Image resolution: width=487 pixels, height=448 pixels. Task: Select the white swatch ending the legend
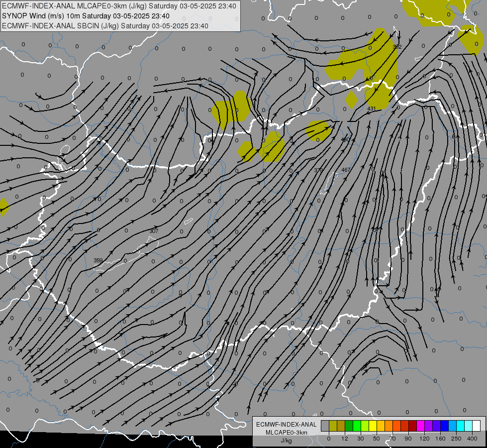[x=477, y=426]
